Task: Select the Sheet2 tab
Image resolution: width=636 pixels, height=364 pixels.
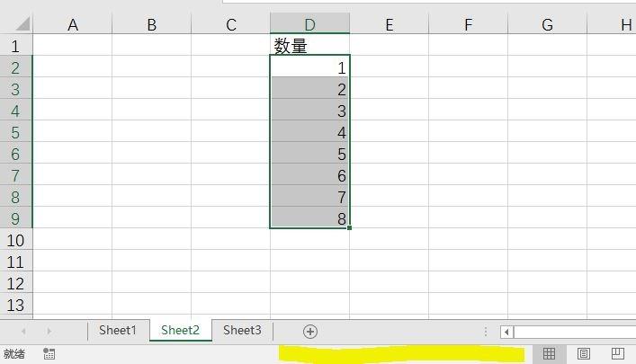Action: [x=180, y=330]
